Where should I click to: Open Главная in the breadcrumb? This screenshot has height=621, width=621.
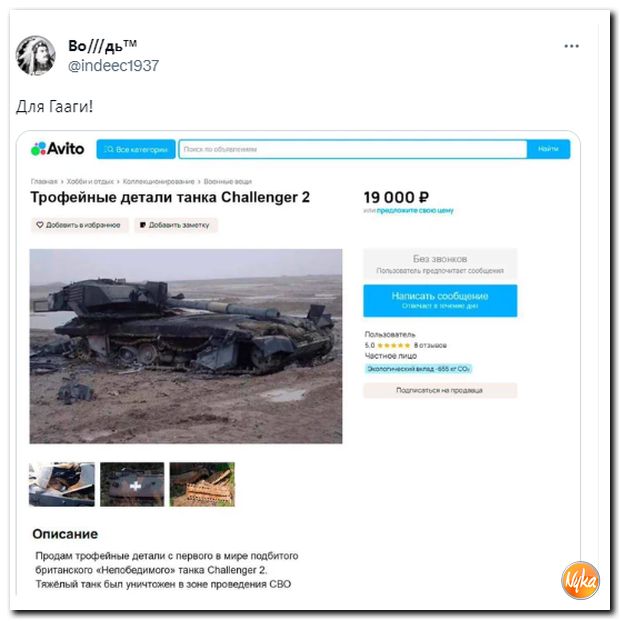click(x=44, y=181)
